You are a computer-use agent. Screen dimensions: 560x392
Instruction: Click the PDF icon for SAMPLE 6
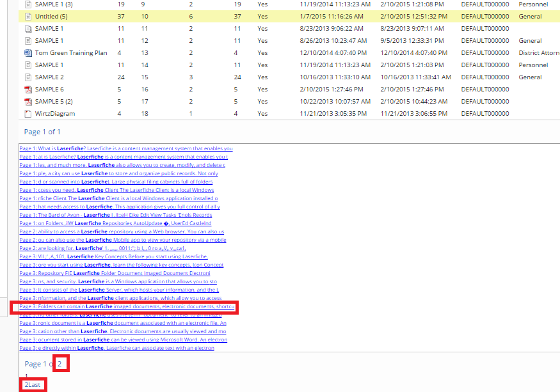(28, 90)
